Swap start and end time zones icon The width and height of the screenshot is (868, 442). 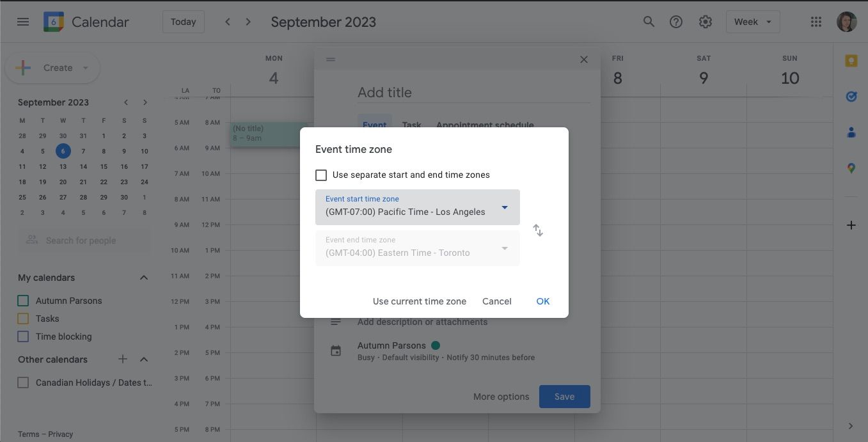(538, 230)
